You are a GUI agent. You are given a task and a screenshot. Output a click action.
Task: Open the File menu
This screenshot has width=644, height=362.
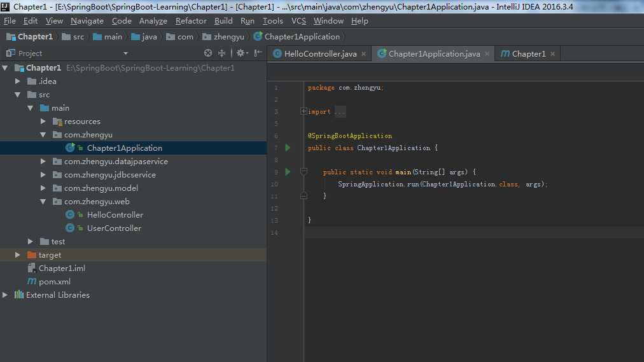click(x=10, y=21)
